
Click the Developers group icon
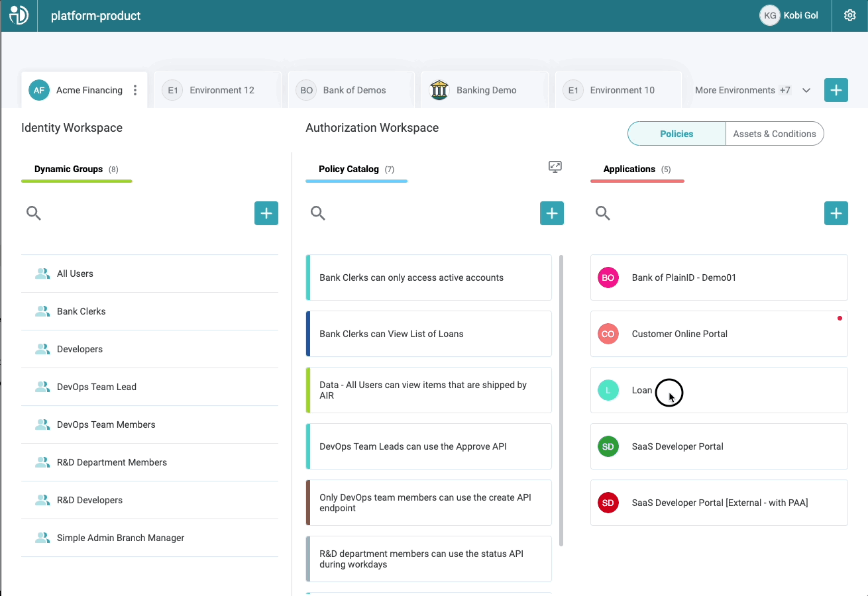point(42,349)
